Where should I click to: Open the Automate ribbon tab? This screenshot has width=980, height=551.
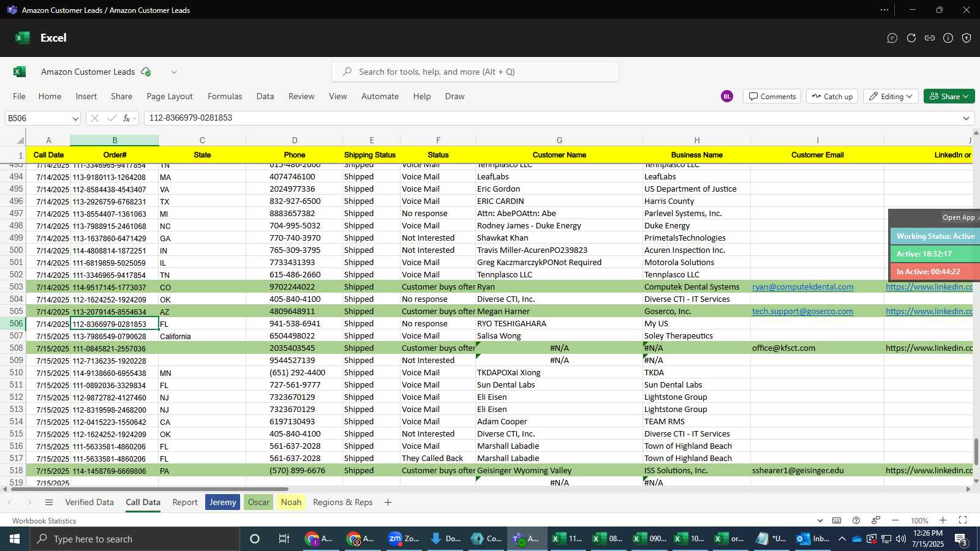380,96
